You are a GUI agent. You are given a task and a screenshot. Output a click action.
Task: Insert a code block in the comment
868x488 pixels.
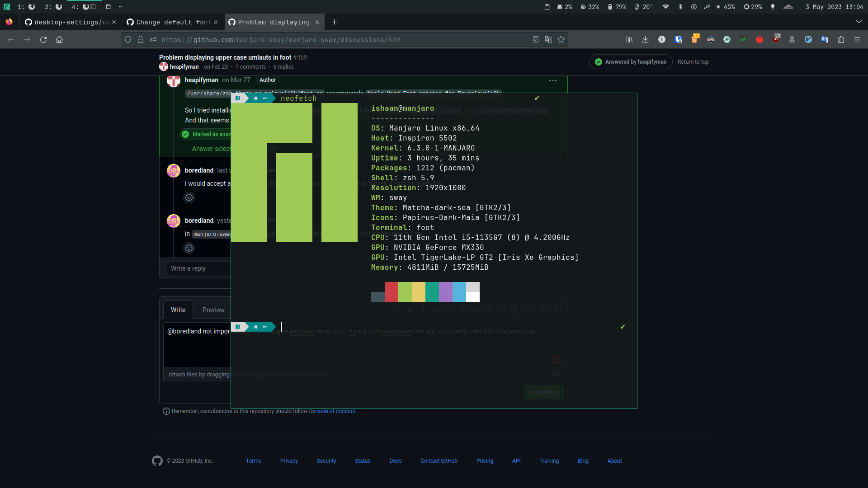point(449,309)
